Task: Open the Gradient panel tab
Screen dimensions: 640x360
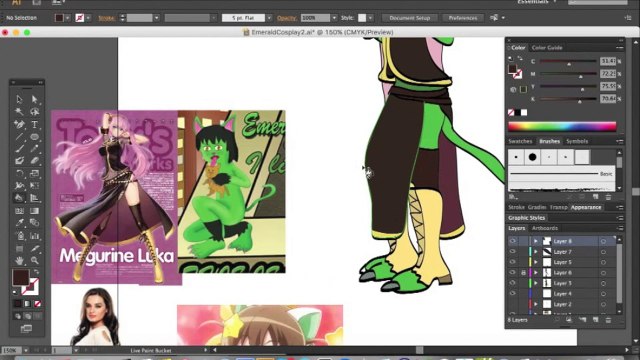Action: 537,207
